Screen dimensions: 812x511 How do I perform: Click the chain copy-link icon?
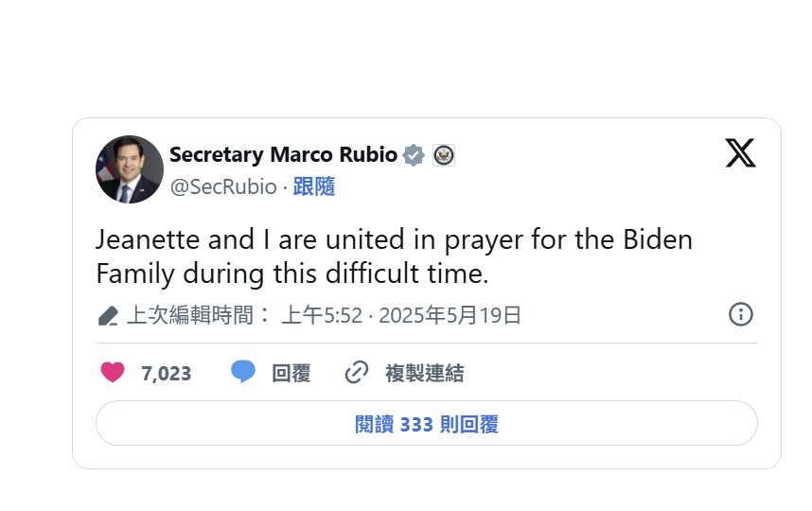point(356,373)
